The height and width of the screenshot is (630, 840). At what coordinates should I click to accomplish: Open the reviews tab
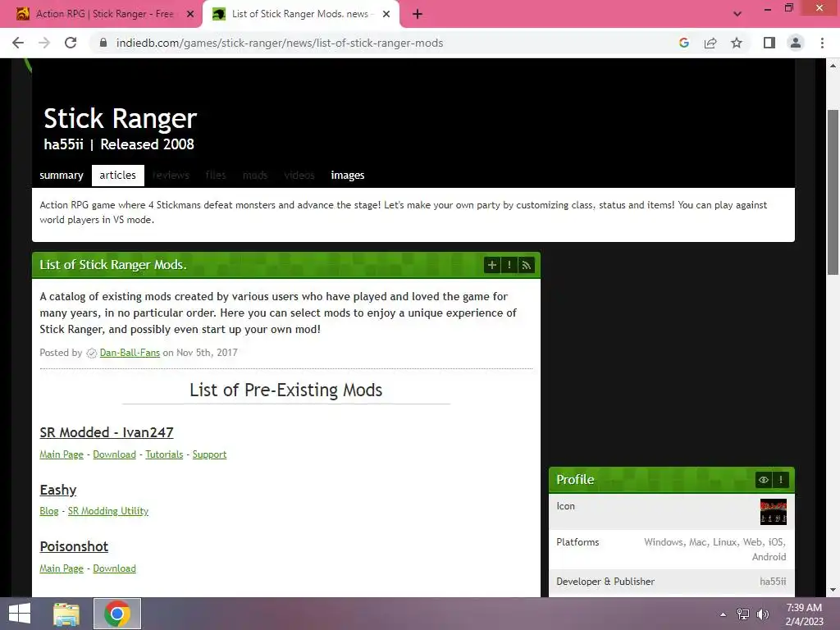[x=171, y=176]
